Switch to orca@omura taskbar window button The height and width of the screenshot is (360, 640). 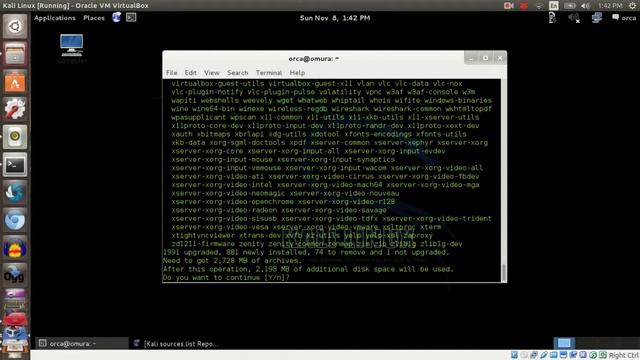[x=82, y=344]
